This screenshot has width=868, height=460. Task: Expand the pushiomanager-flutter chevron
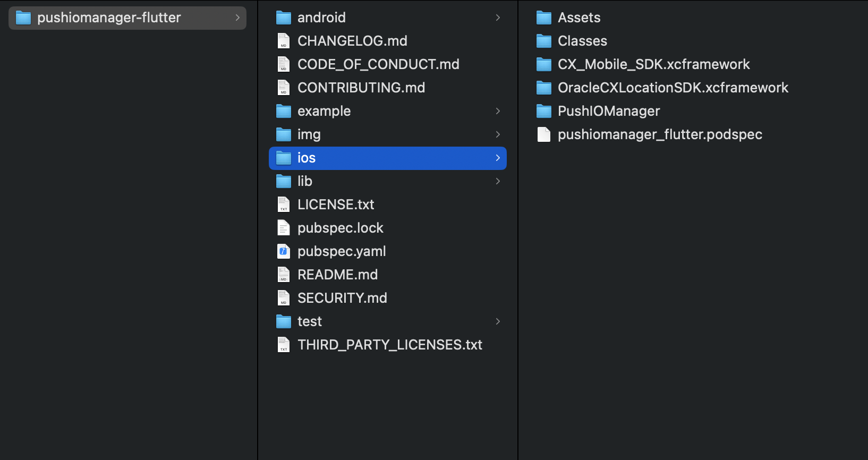pyautogui.click(x=237, y=18)
